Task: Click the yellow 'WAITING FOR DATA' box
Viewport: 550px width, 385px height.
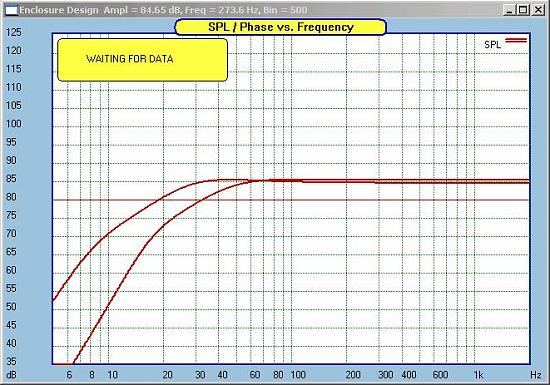Action: (142, 60)
